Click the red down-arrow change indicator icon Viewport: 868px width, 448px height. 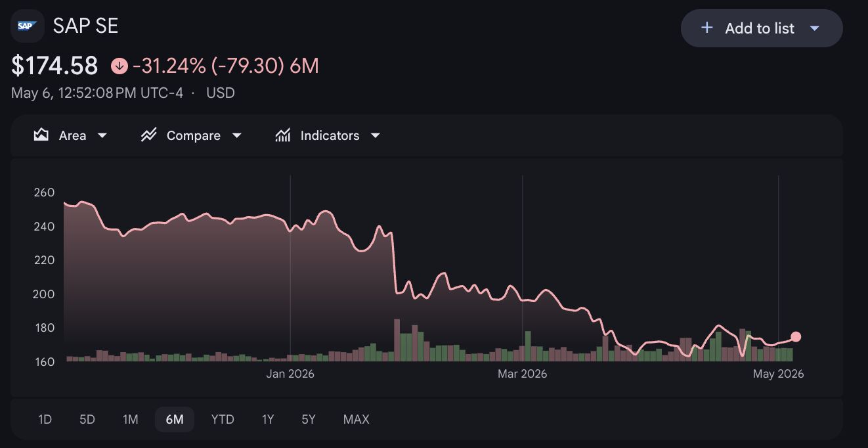(x=119, y=66)
